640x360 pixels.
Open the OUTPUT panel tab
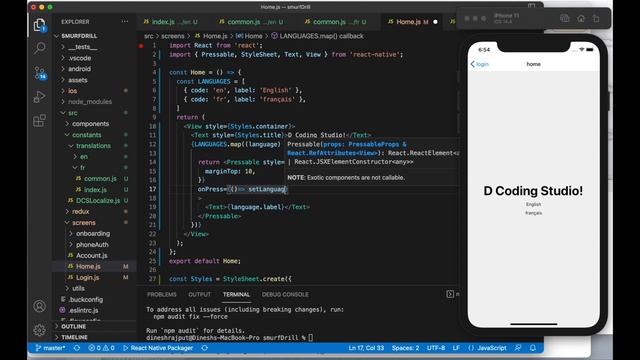point(200,294)
